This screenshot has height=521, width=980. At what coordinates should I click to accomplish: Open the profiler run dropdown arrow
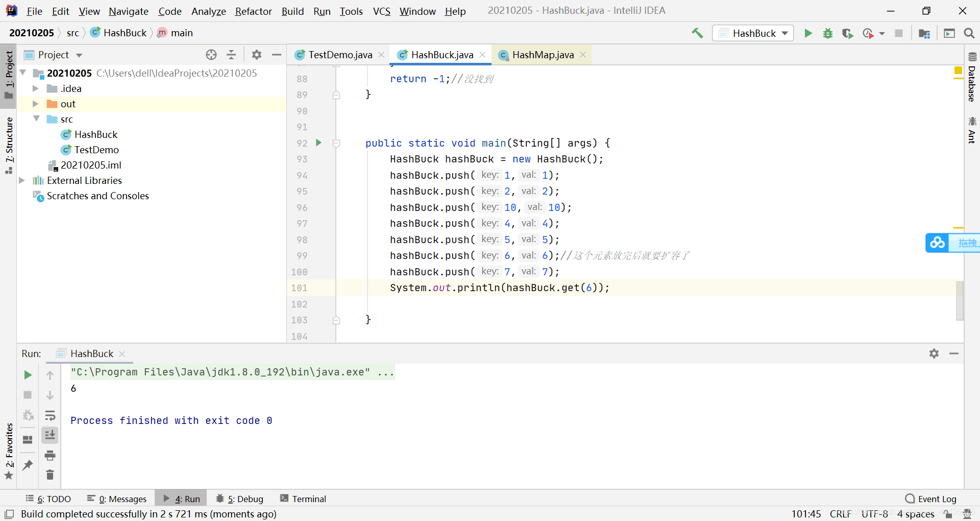click(x=882, y=34)
